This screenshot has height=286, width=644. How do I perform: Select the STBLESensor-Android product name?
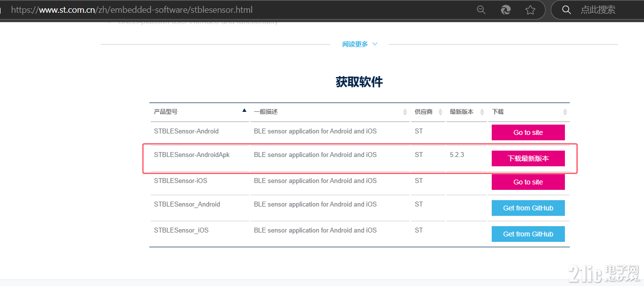pos(186,131)
